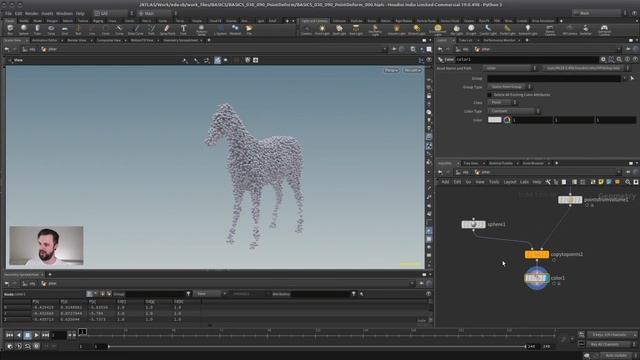This screenshot has height=360, width=640.
Task: Enable Delete All Existing Color Attributes checkbox
Action: tap(489, 95)
